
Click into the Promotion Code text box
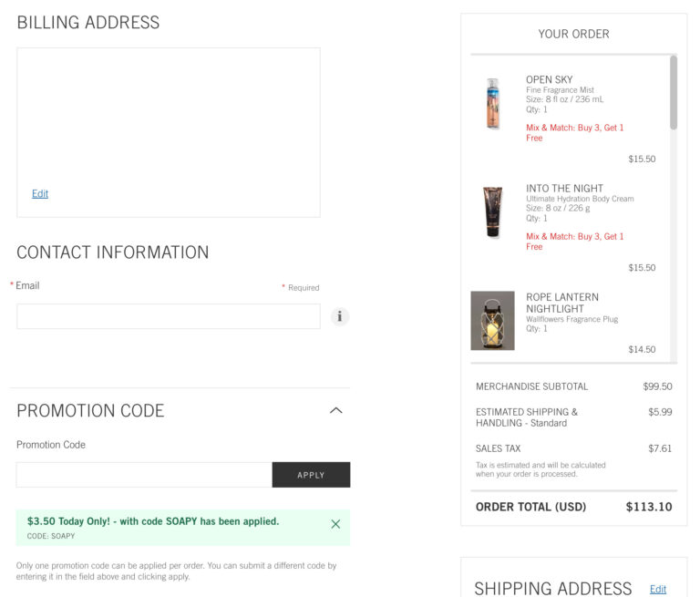point(144,475)
